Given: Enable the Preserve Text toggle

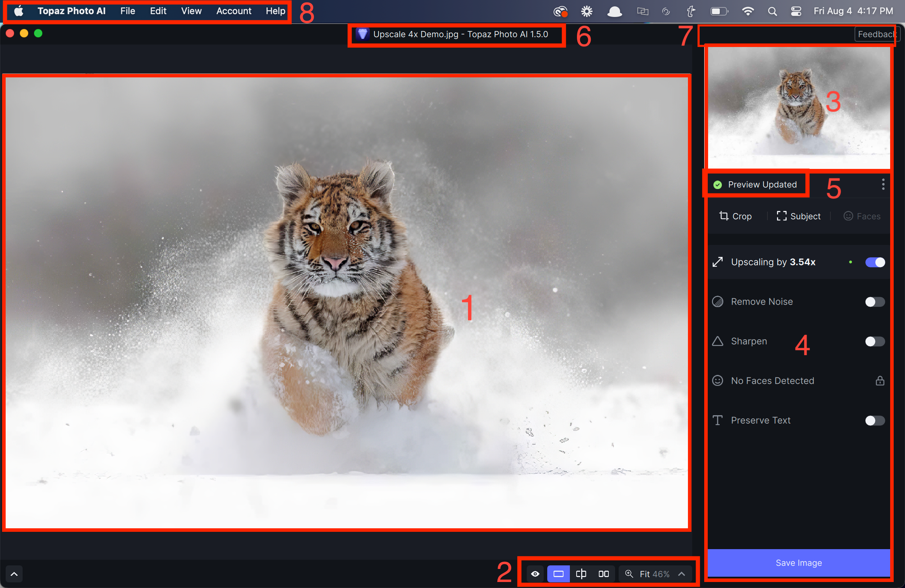Looking at the screenshot, I should pyautogui.click(x=875, y=421).
